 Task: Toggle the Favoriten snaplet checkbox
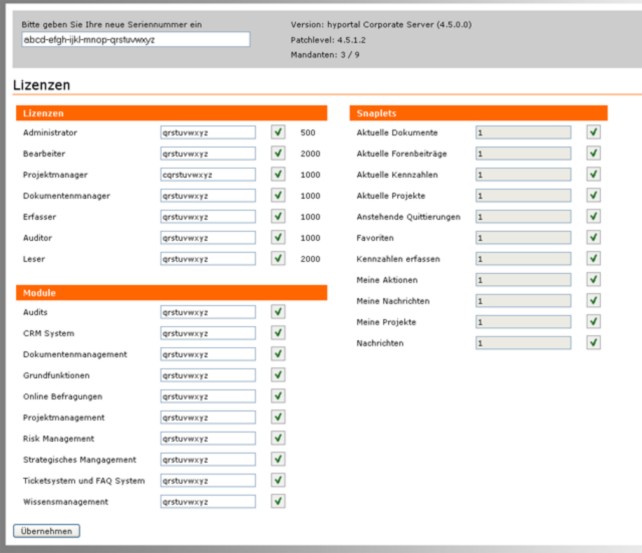coord(594,237)
